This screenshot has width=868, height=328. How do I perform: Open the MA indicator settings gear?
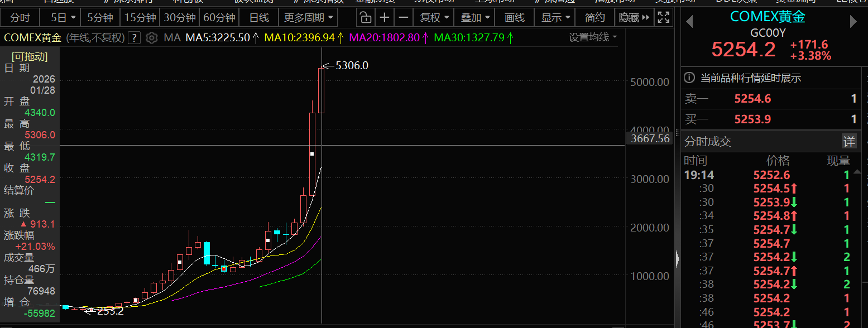coord(151,38)
